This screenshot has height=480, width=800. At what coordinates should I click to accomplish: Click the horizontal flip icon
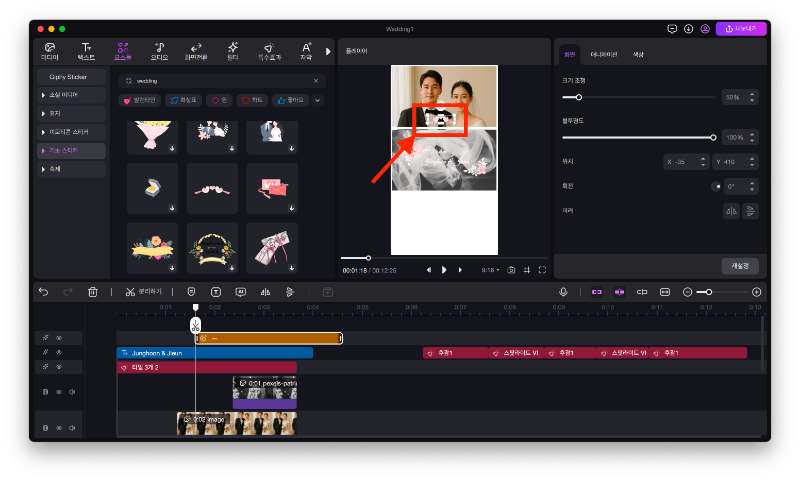click(x=730, y=210)
